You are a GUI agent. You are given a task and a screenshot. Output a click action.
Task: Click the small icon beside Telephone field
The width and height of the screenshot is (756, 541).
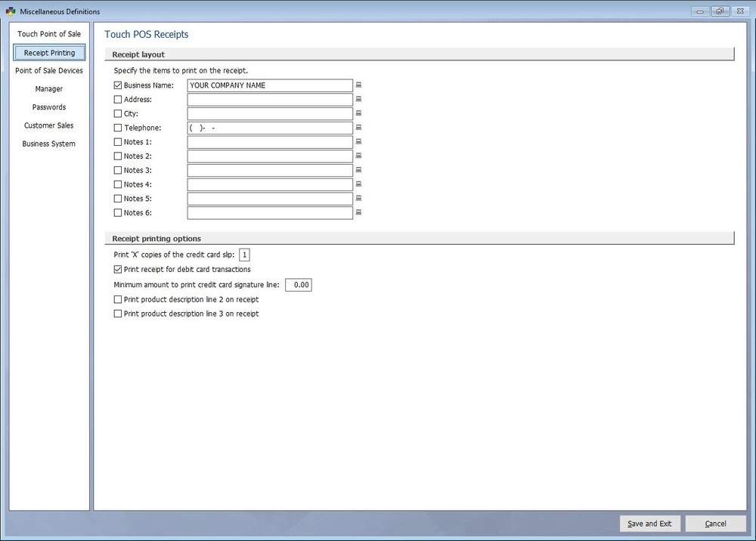359,128
